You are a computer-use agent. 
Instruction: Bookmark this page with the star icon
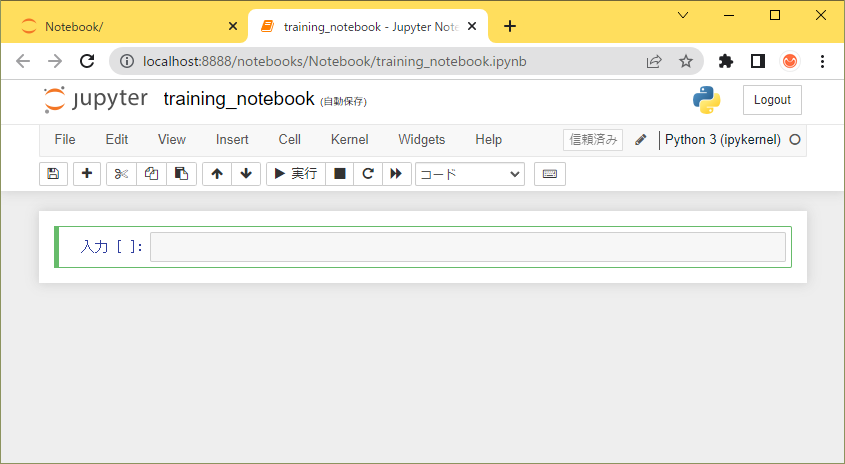coord(685,61)
